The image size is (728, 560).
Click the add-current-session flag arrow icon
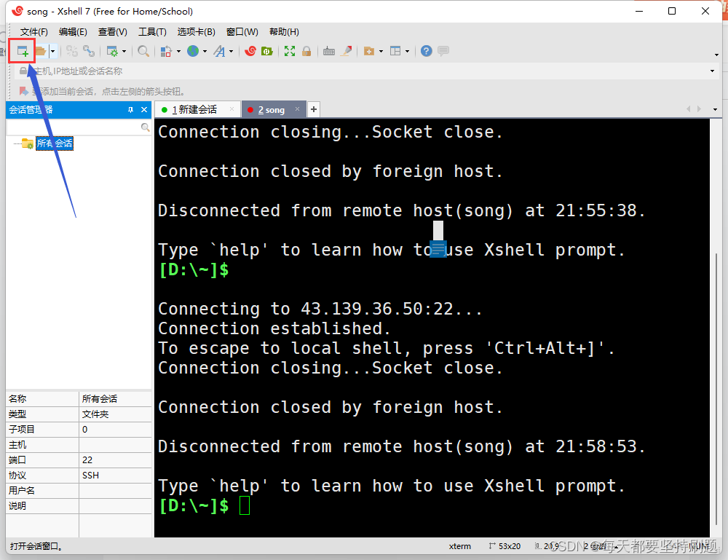[x=23, y=91]
